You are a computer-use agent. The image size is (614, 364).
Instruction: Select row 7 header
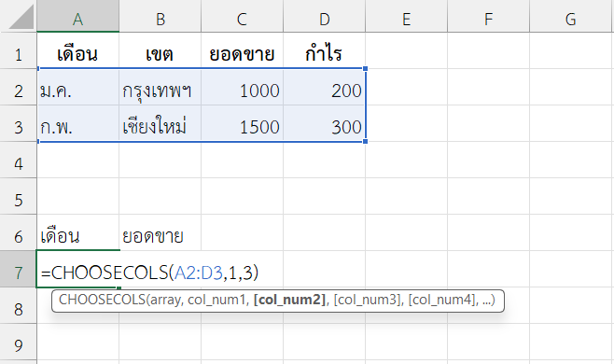(x=19, y=269)
